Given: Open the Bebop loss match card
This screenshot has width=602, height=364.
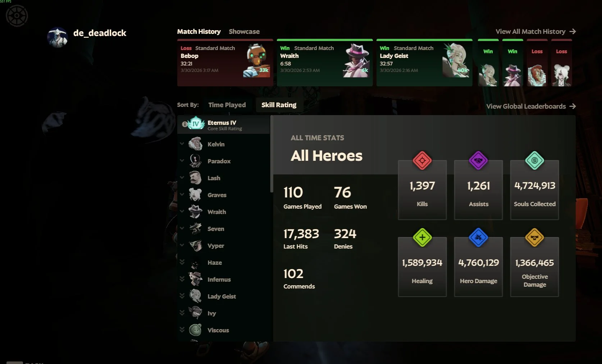Looking at the screenshot, I should [225, 63].
